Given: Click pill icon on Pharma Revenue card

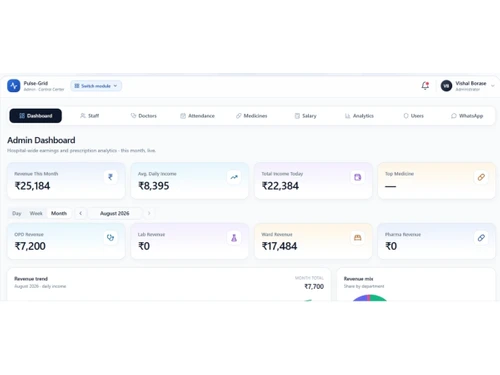Looking at the screenshot, I should (x=481, y=238).
